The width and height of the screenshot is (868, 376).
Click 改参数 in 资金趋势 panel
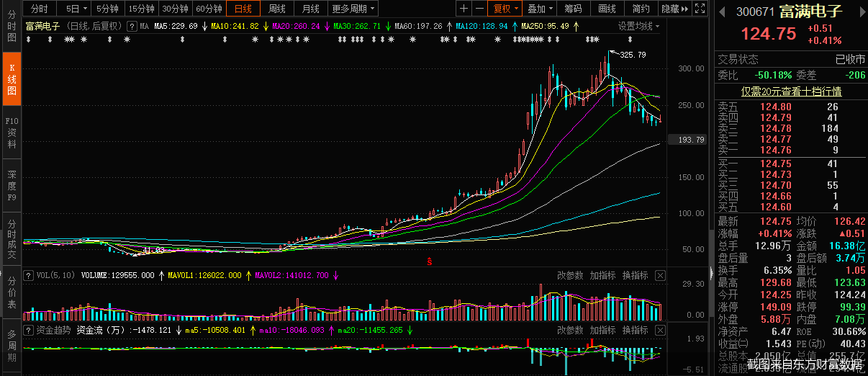pos(570,330)
